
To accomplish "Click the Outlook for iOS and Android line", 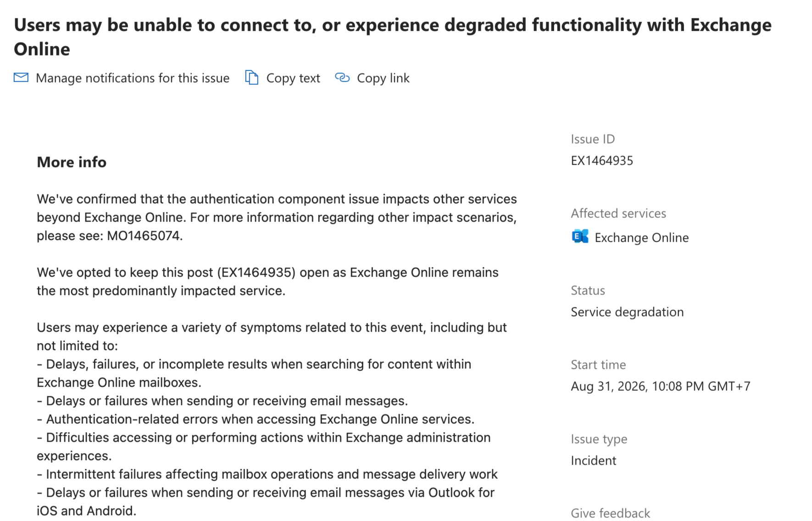I will (266, 502).
